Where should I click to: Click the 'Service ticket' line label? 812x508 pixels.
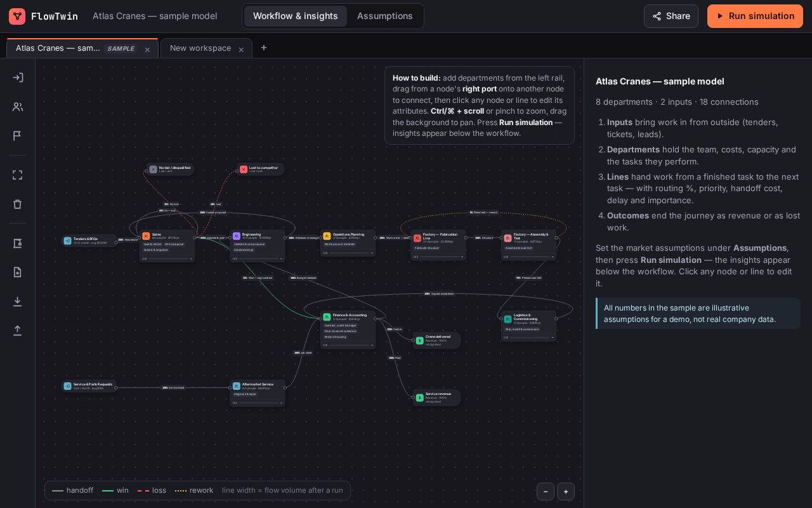(173, 387)
